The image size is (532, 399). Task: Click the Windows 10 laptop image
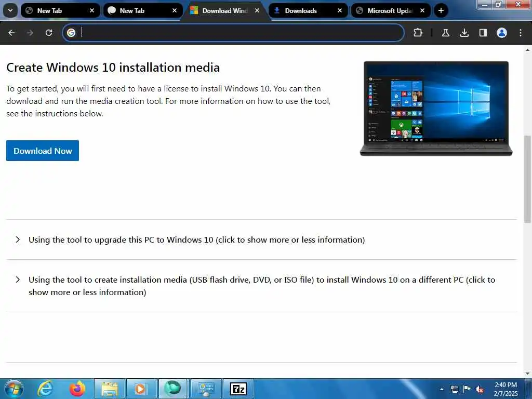436,109
